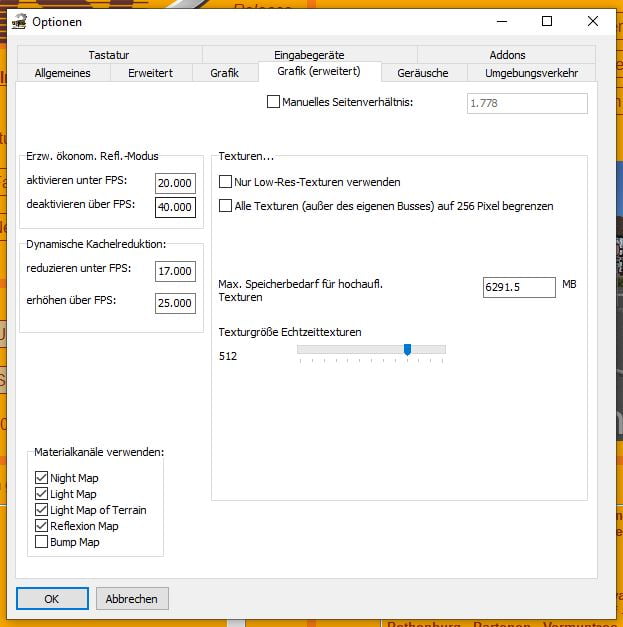Click the Max. Speicherbedarf input field
623x627 pixels.
coord(518,287)
